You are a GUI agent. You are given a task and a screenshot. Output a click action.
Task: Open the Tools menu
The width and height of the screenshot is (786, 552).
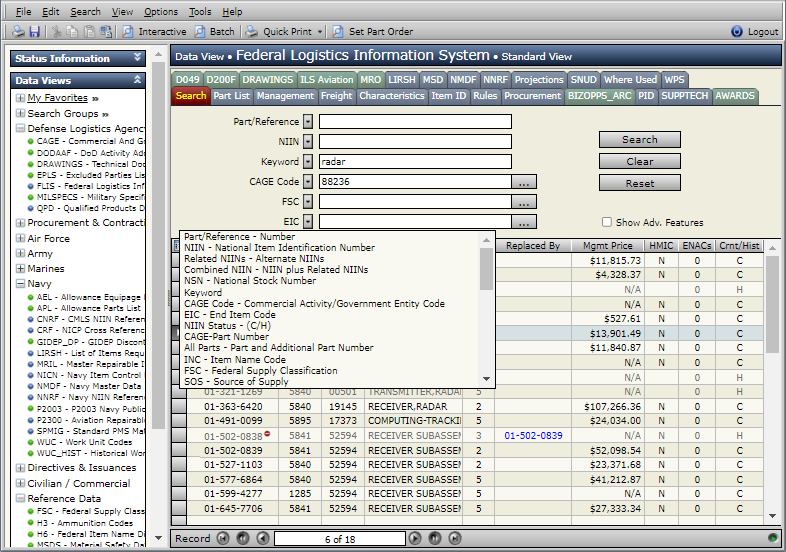[x=200, y=12]
